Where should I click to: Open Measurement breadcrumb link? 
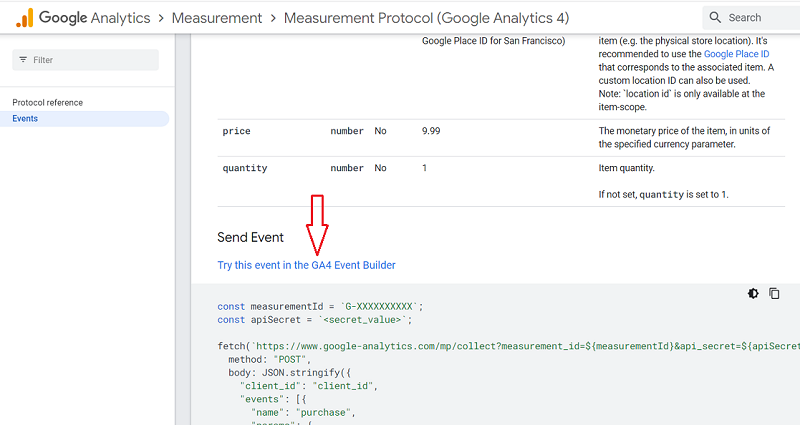click(217, 18)
